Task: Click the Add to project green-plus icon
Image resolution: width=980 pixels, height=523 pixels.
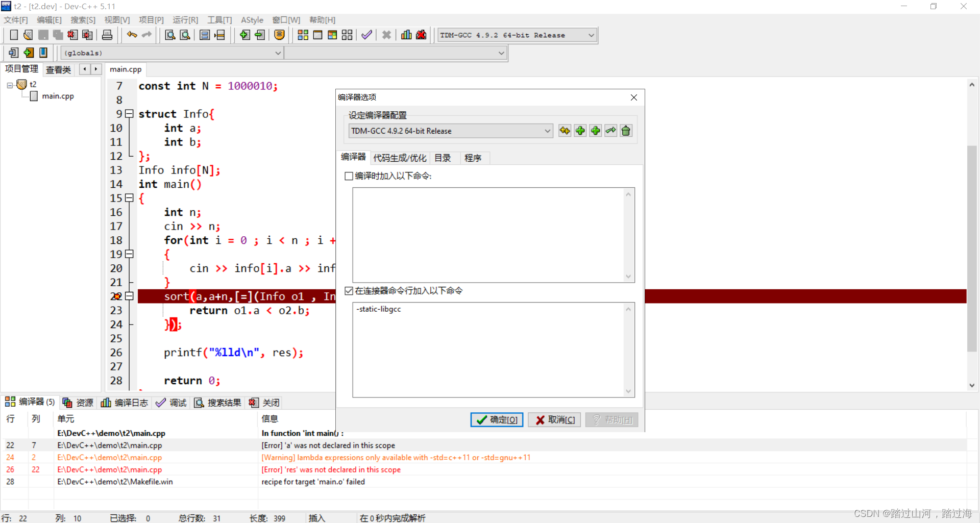Action: (x=245, y=35)
